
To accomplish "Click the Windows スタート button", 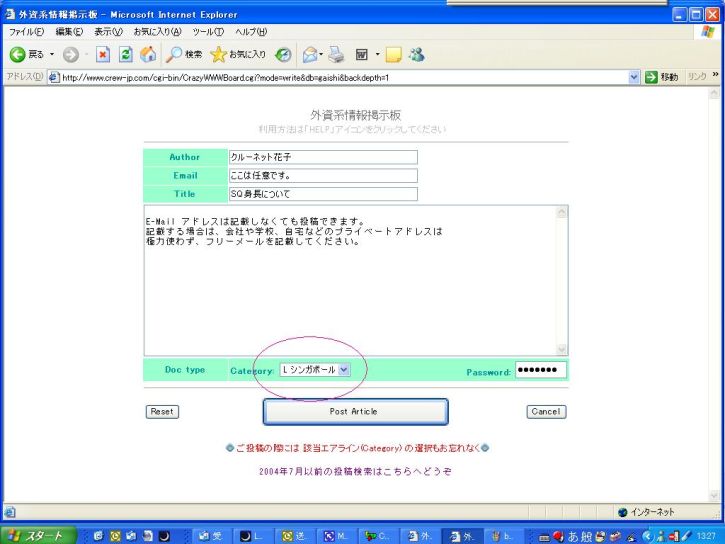I will [x=37, y=535].
